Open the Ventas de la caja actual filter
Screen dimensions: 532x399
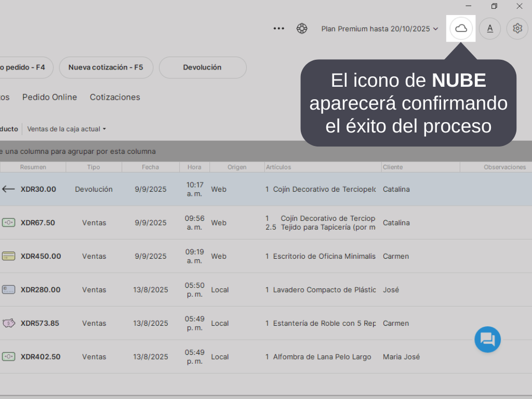pyautogui.click(x=66, y=129)
